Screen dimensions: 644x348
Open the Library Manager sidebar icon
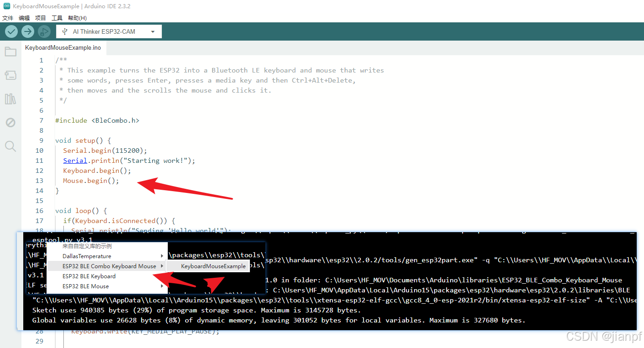10,99
